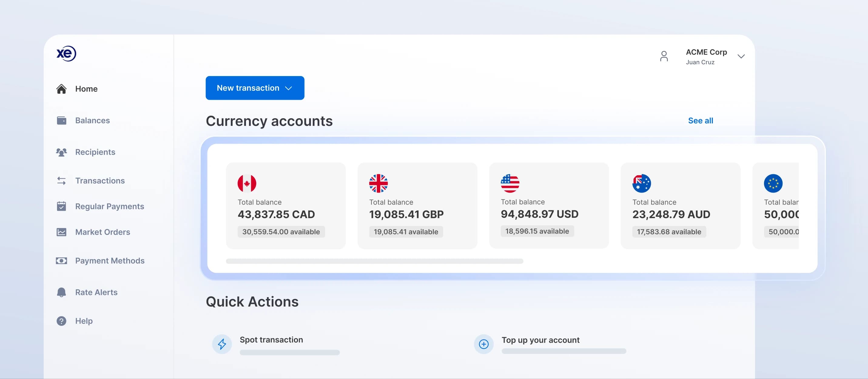
Task: Click the carousel scrollbar below currency cards
Action: coord(375,260)
